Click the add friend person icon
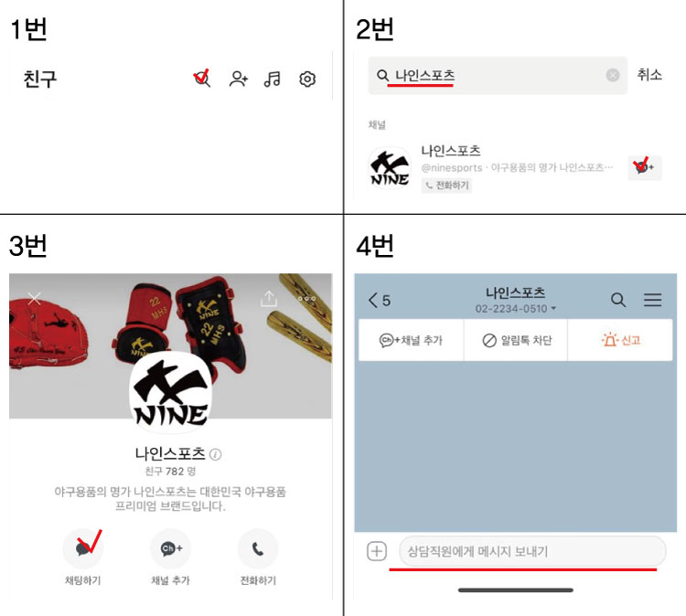 pos(239,80)
